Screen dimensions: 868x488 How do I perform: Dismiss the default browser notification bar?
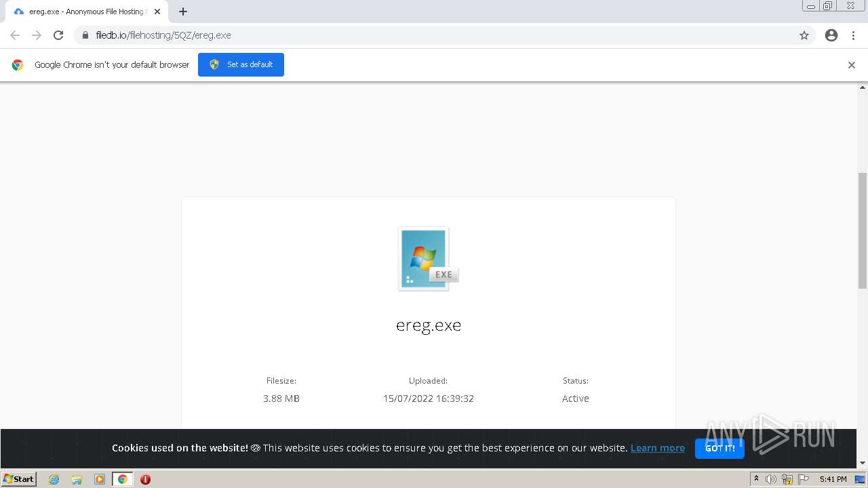852,65
